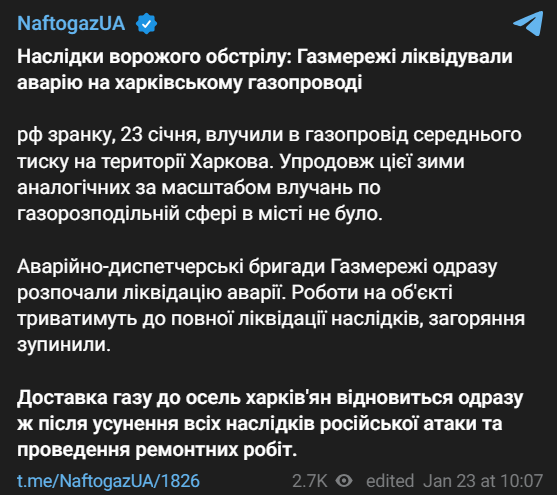Click the line starting 'рф зранку, 23 січня'
Screen dimensions: 557x495
pos(269,135)
